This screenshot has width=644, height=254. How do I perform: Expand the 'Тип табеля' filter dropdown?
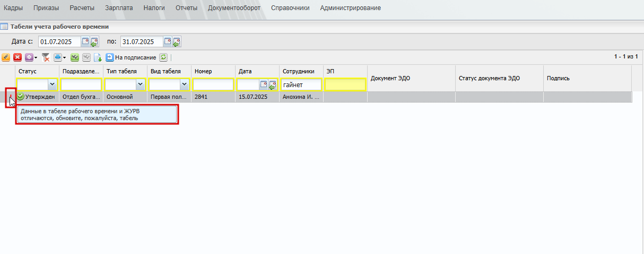140,84
